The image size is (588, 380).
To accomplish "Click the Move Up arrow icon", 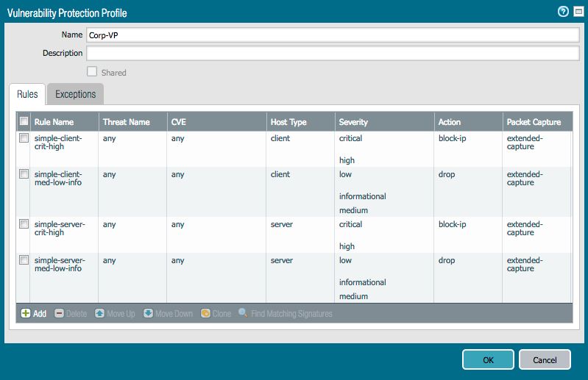I will [99, 313].
